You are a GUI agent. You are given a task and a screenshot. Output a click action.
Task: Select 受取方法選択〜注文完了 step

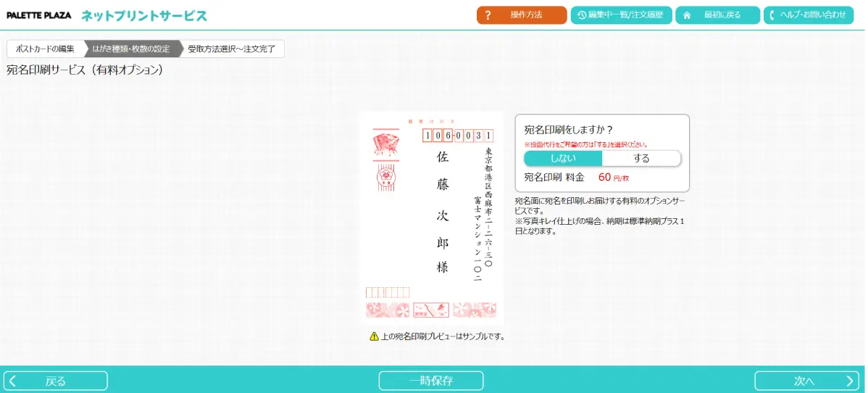point(232,49)
